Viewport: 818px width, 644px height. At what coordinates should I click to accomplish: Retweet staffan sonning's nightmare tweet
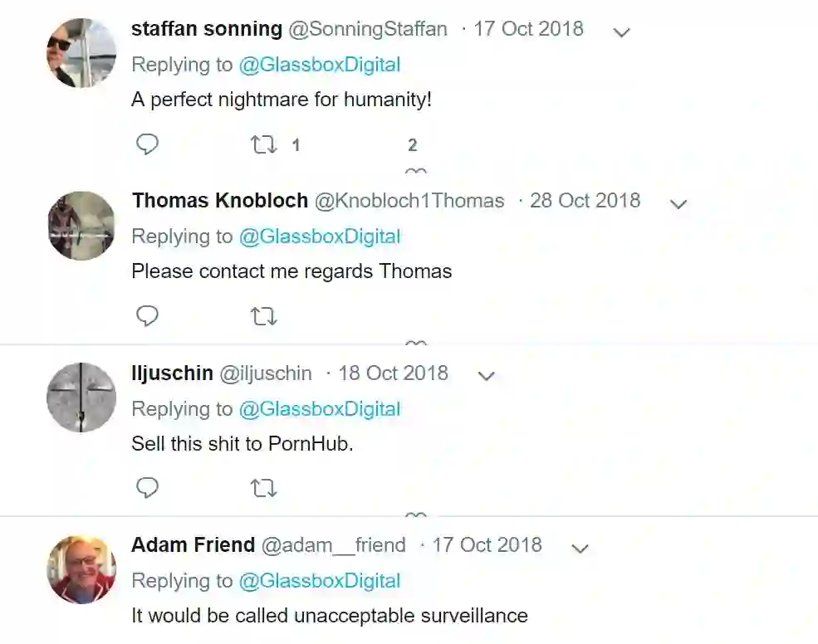pos(264,145)
